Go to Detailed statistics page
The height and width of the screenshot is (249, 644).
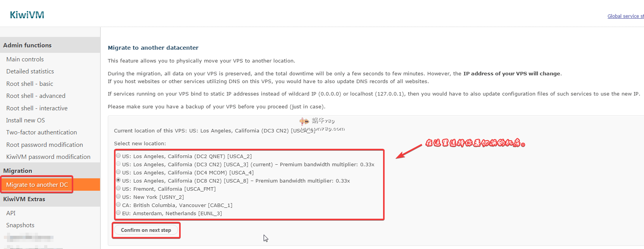(30, 71)
